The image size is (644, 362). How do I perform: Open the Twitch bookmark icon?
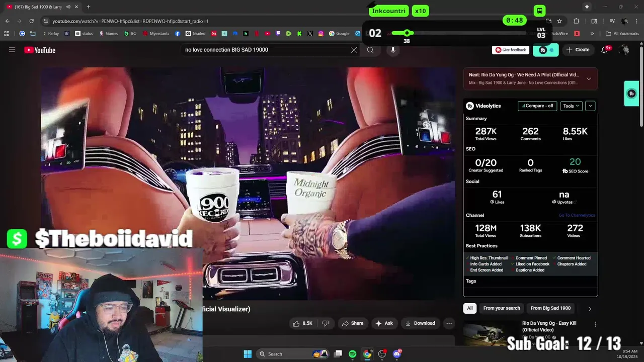point(278,34)
